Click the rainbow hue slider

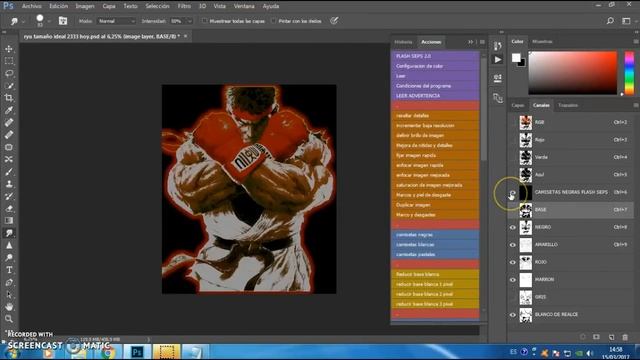(x=629, y=73)
